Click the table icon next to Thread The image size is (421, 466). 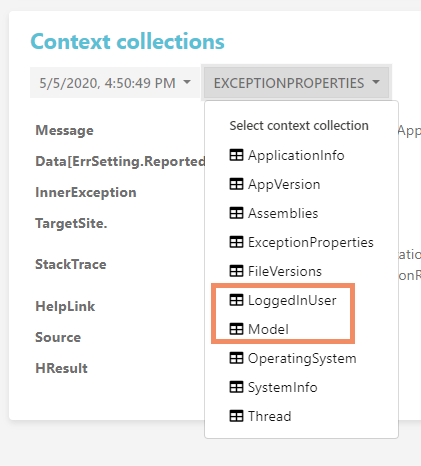236,416
